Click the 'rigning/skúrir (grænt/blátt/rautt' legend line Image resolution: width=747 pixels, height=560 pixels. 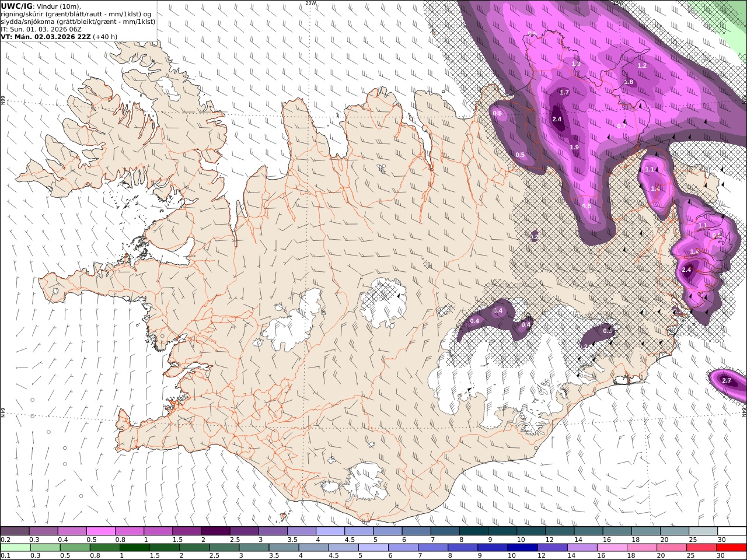point(76,13)
